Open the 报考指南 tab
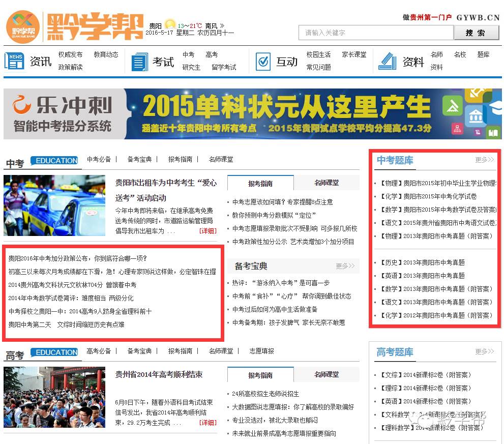 pos(260,182)
